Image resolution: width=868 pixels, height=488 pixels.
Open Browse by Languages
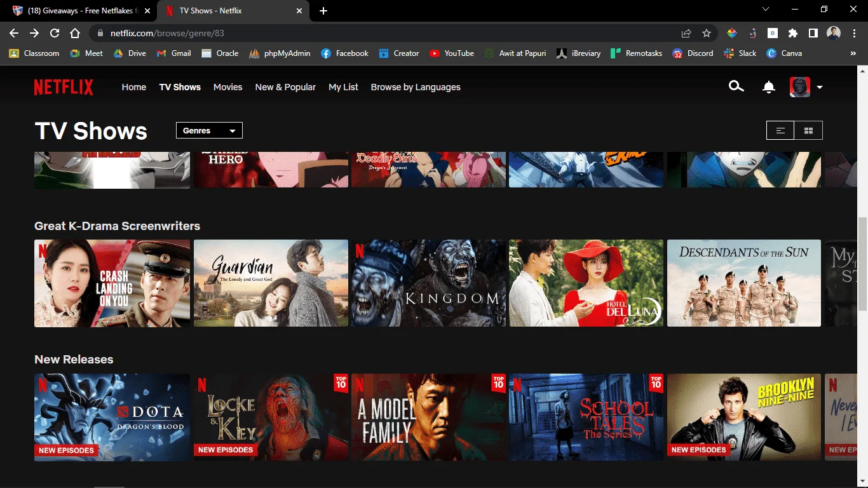(416, 87)
